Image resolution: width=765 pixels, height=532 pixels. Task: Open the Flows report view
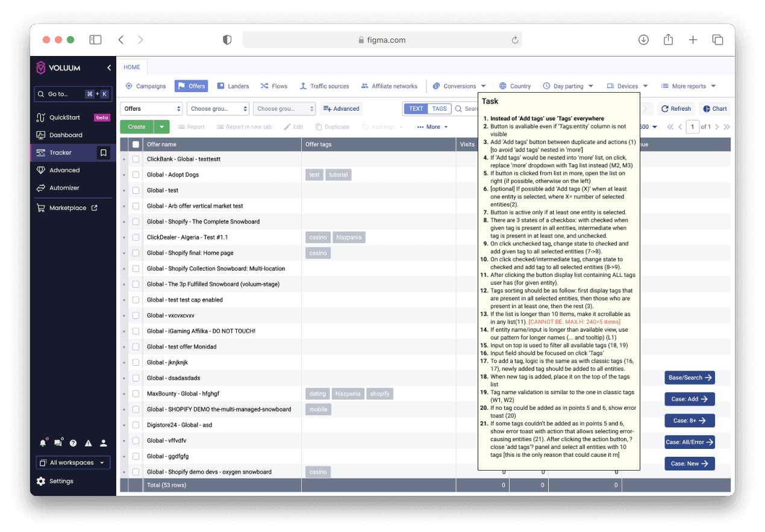(273, 86)
